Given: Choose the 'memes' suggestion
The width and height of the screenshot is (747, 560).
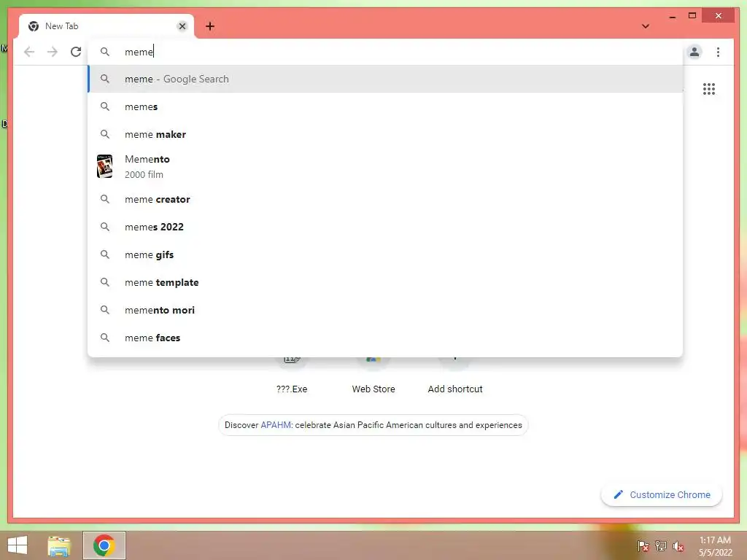Looking at the screenshot, I should click(385, 106).
